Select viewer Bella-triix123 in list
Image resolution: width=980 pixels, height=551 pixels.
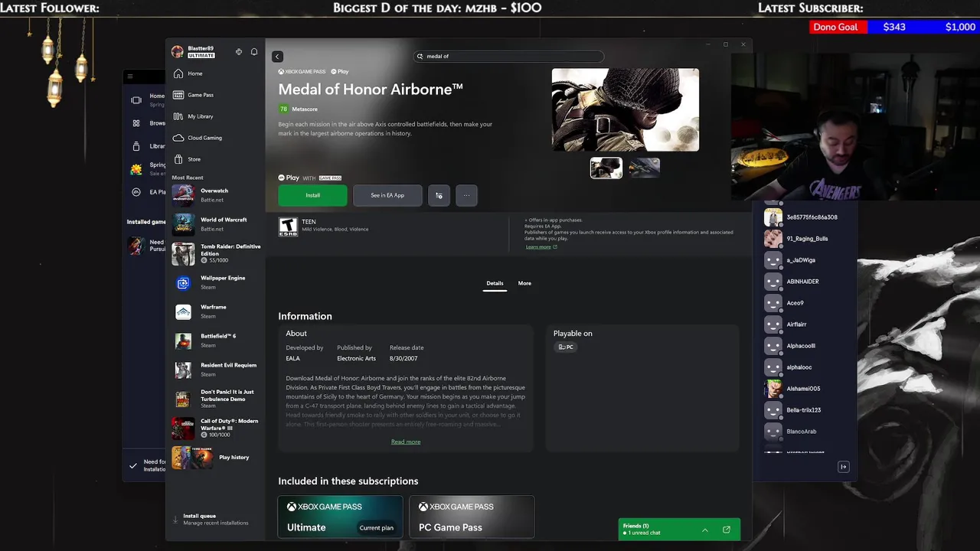coord(804,410)
